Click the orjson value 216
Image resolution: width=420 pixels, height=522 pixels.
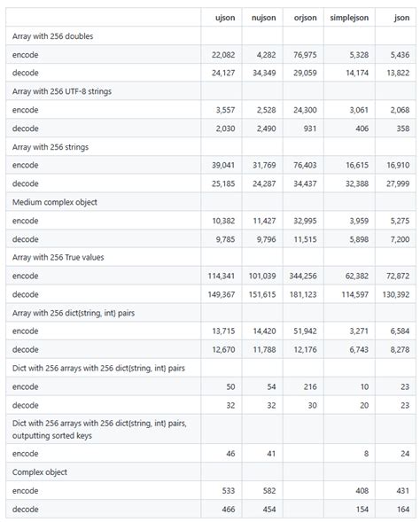(x=310, y=386)
